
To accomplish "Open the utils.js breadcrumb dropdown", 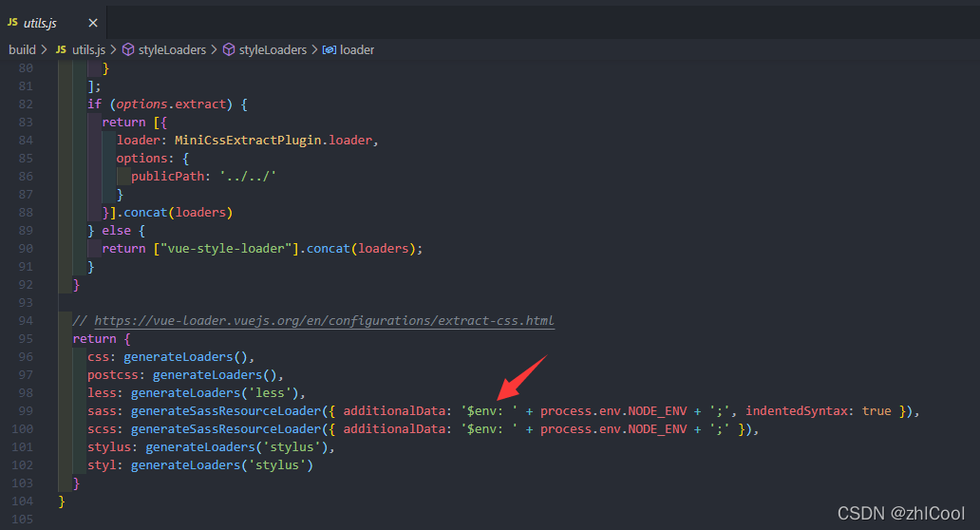I will click(x=87, y=49).
